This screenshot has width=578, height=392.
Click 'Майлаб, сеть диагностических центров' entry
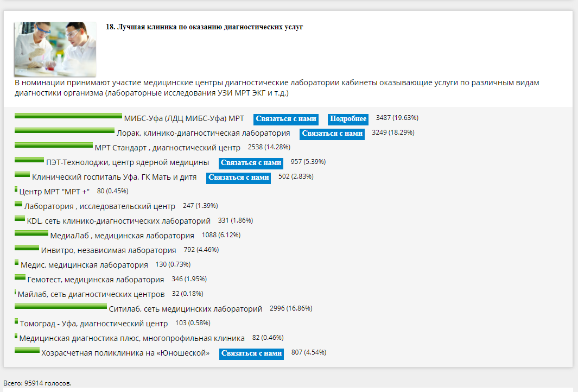(x=91, y=294)
